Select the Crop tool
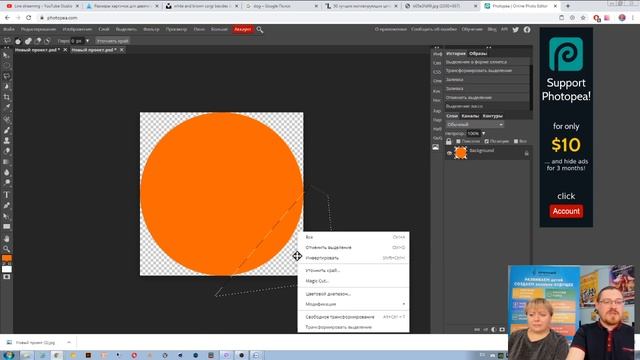 point(6,97)
